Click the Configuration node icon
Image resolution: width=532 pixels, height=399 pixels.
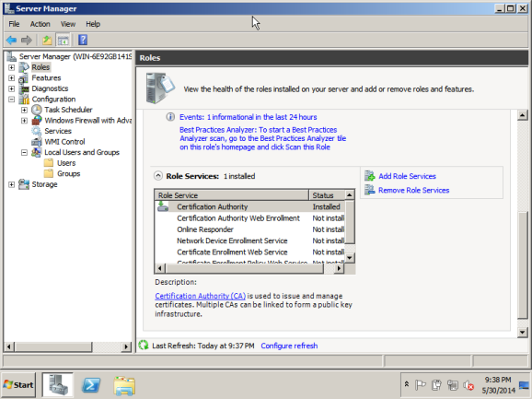pyautogui.click(x=24, y=100)
